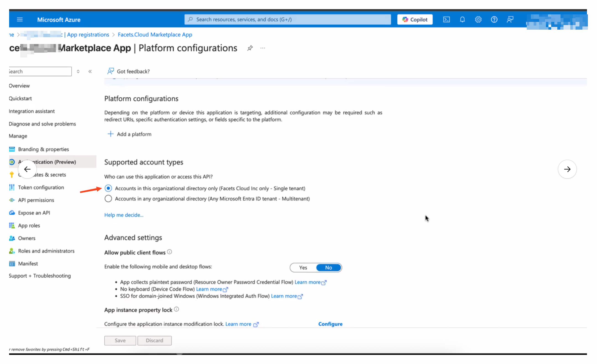The width and height of the screenshot is (597, 364).
Task: Show info for App instance property lock
Action: pos(177,309)
